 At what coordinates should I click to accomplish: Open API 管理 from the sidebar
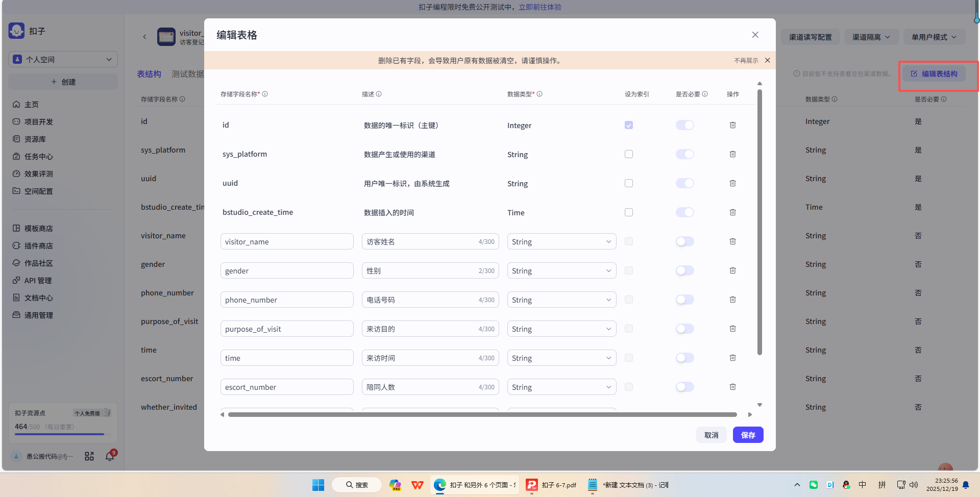pyautogui.click(x=37, y=280)
